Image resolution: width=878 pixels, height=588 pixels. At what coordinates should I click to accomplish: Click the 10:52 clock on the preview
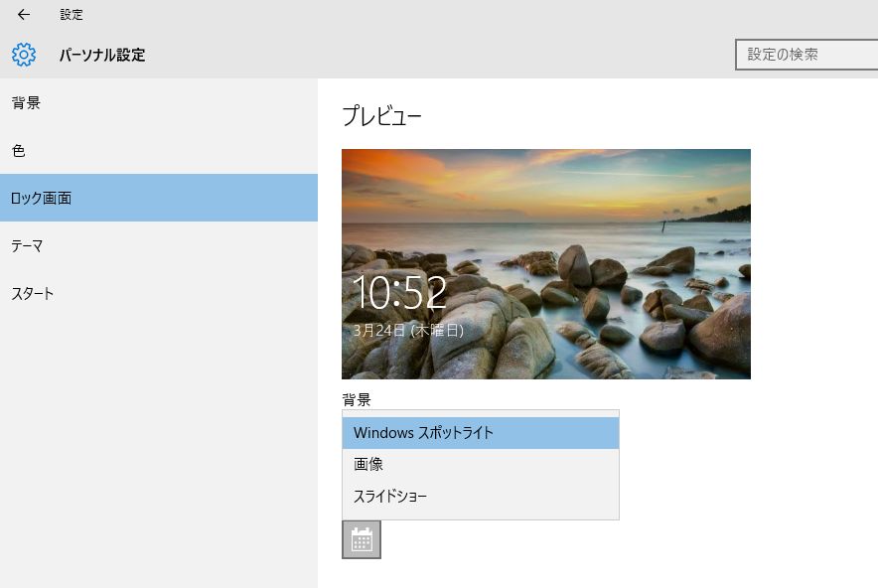coord(400,292)
